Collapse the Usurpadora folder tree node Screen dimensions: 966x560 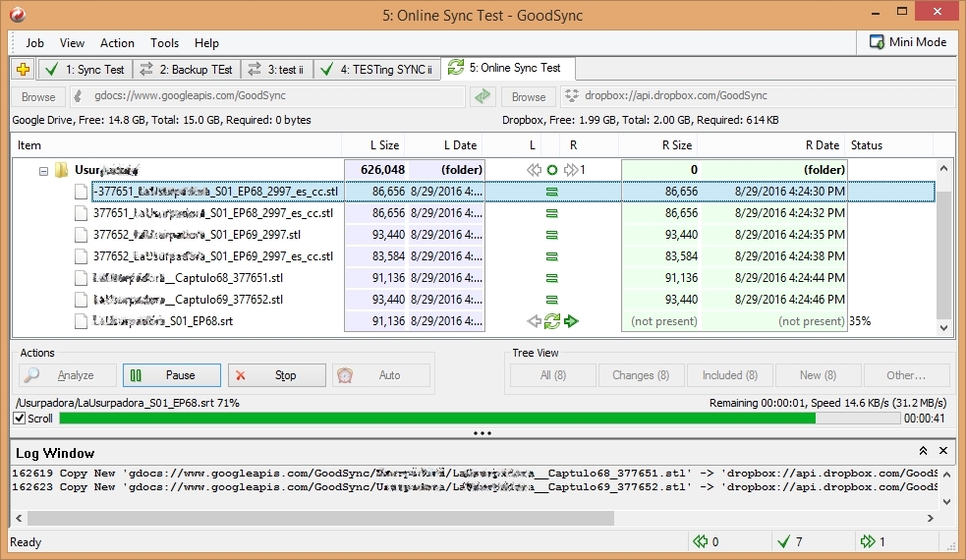43,171
